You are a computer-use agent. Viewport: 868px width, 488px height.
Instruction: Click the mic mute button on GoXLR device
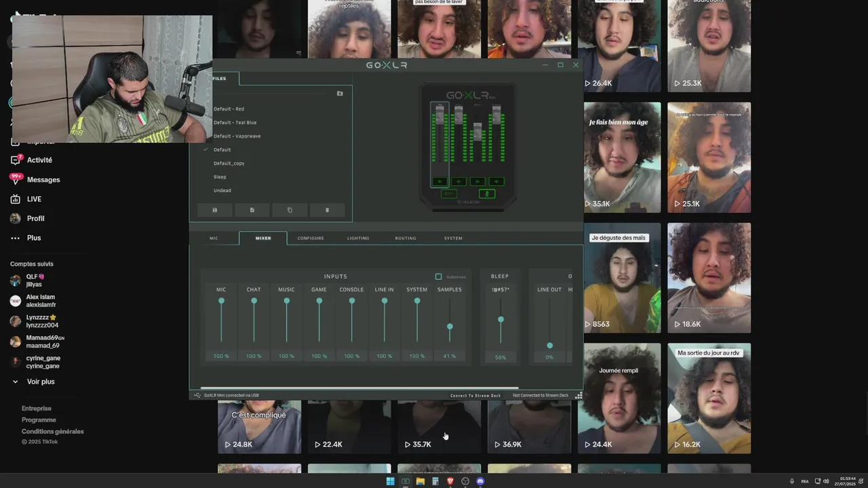(x=486, y=194)
